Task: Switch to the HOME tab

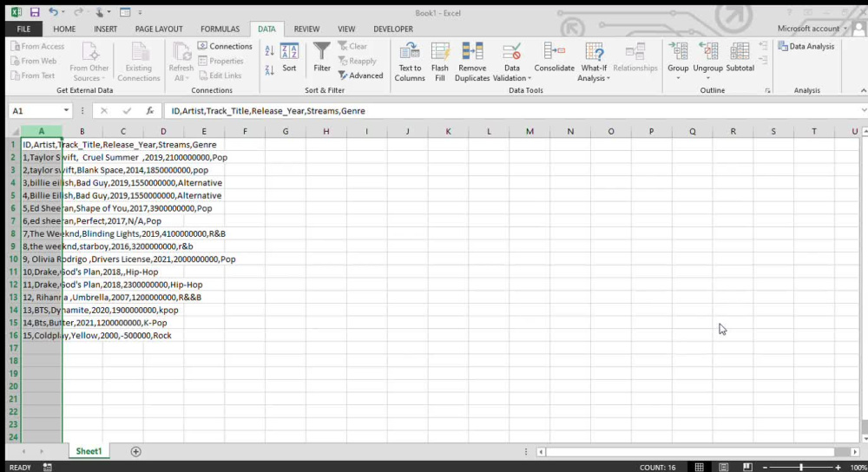Action: click(64, 29)
